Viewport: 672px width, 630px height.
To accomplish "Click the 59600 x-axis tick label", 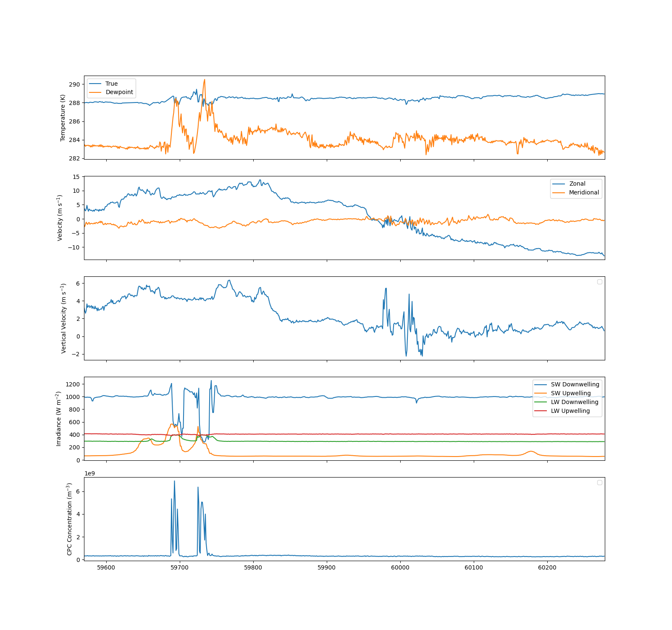I will pos(106,567).
